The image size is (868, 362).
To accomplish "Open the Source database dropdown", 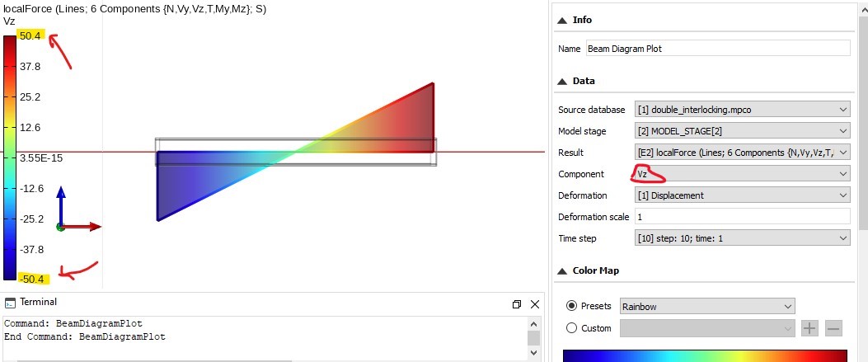I will (x=743, y=110).
